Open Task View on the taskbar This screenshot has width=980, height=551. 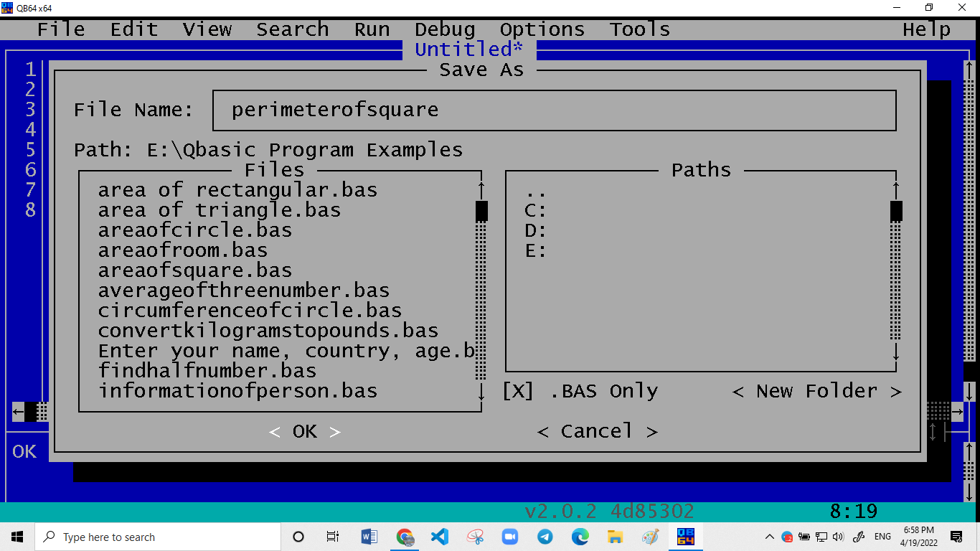coord(333,537)
